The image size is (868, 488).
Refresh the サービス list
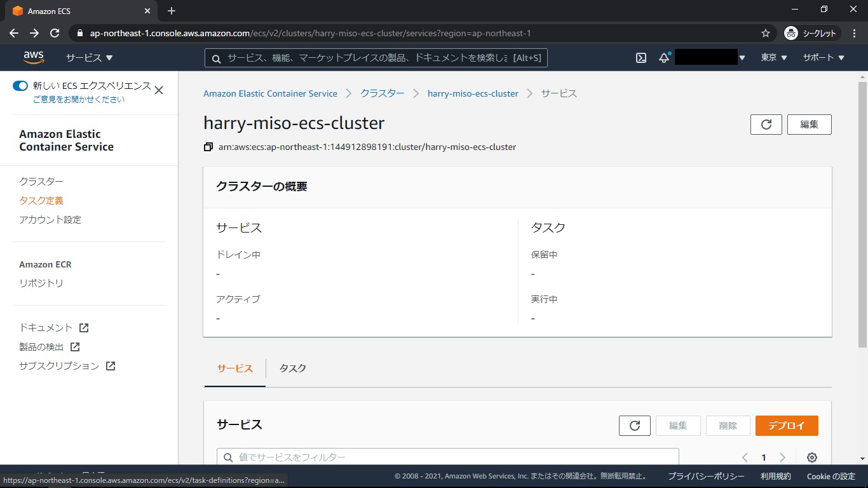(634, 426)
